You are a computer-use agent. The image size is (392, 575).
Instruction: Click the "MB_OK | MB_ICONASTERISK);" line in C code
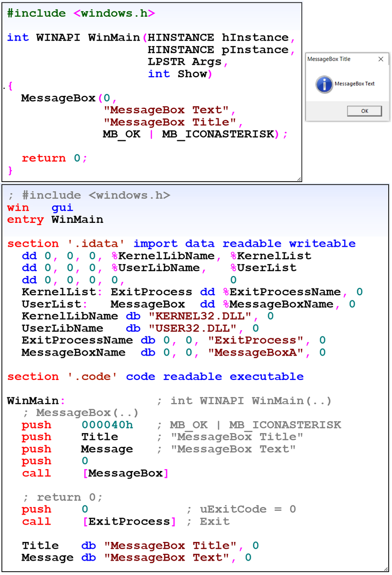click(195, 135)
